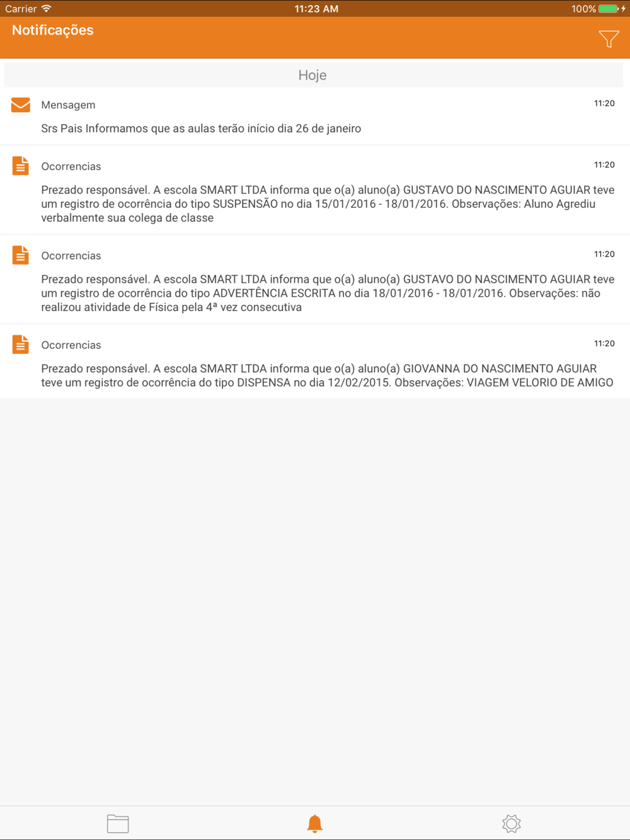Open the settings gear tab
630x840 pixels.
tap(512, 824)
